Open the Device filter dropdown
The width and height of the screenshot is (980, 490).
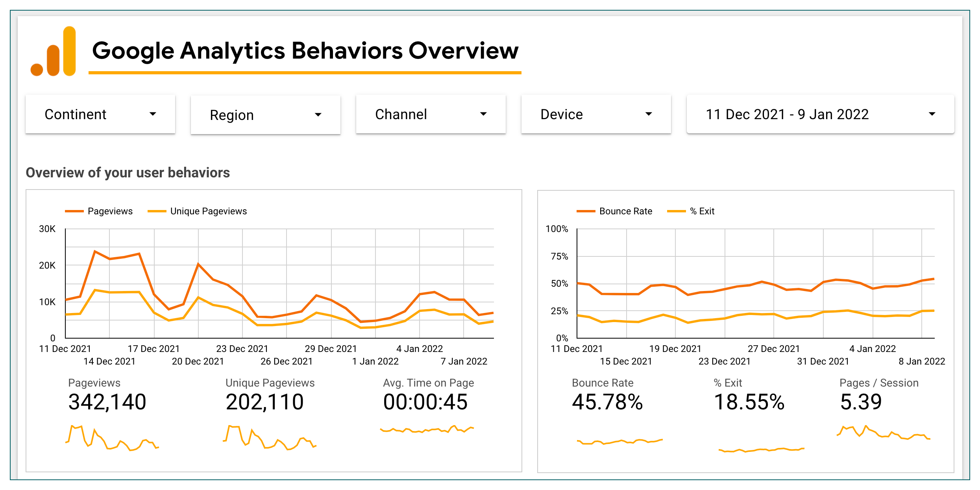tap(596, 114)
